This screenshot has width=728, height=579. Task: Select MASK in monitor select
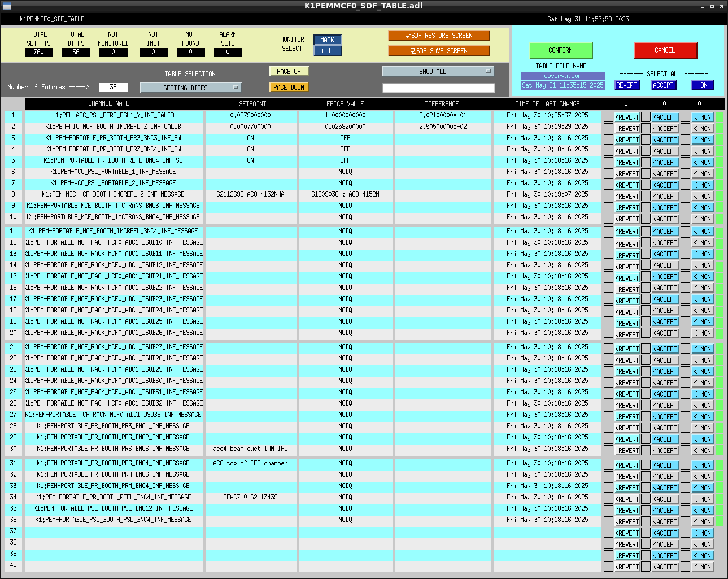click(327, 40)
